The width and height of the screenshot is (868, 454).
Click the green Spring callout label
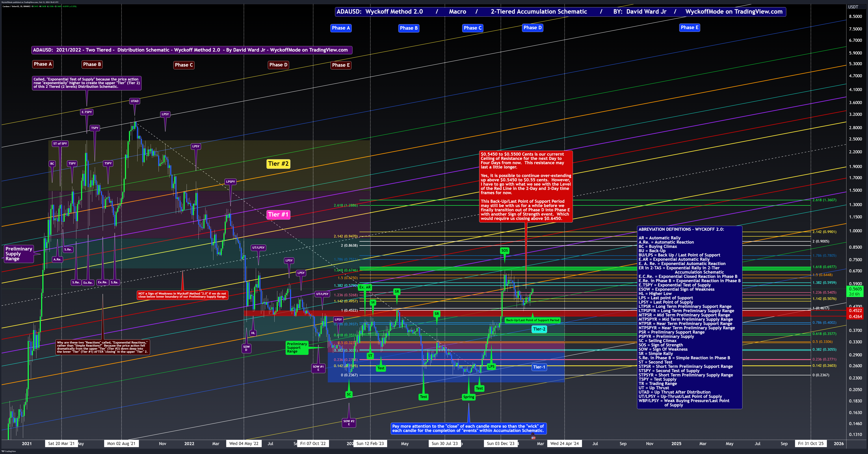click(468, 397)
